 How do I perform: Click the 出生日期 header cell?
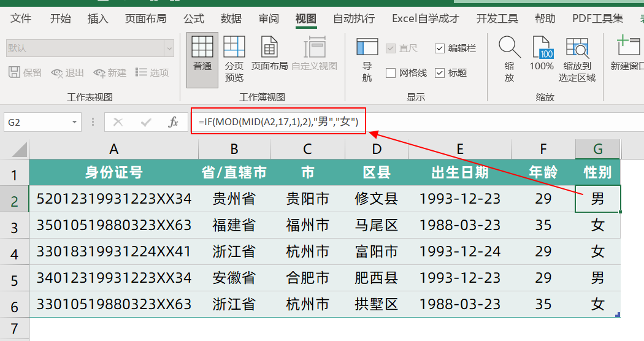459,172
